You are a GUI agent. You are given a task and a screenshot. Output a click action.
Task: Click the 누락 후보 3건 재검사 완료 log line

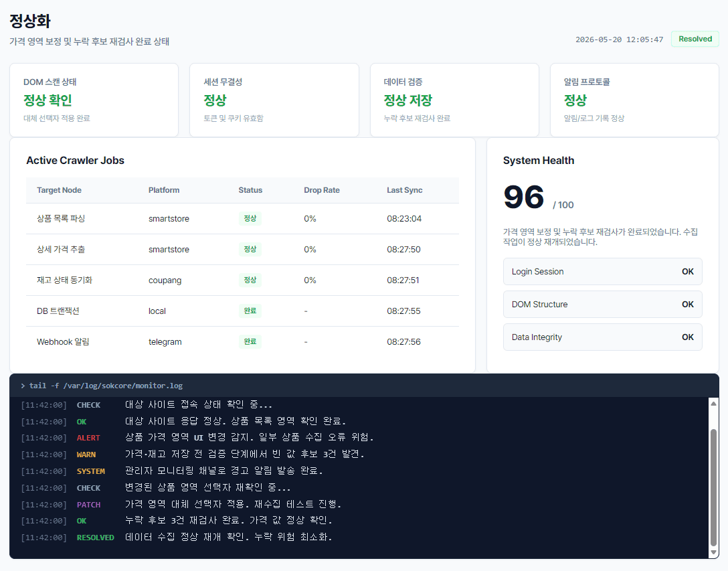229,521
